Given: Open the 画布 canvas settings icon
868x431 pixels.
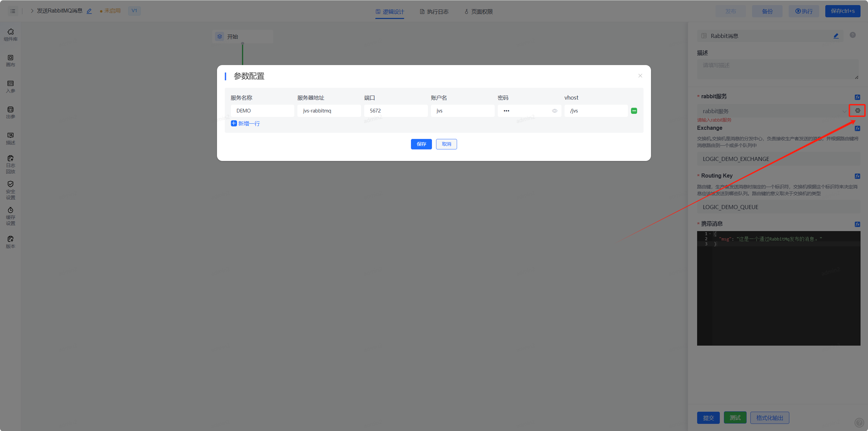Looking at the screenshot, I should [x=11, y=61].
